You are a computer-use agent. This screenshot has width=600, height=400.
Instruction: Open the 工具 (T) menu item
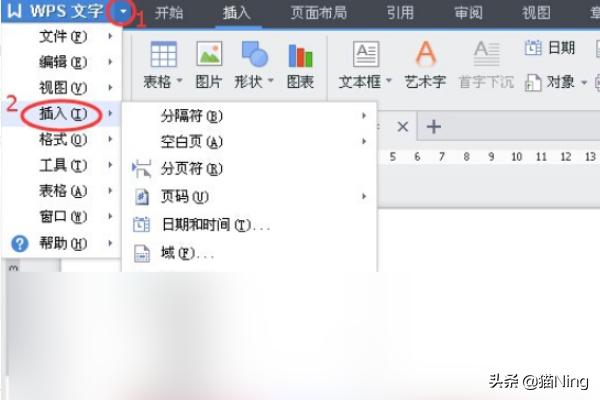tap(63, 165)
